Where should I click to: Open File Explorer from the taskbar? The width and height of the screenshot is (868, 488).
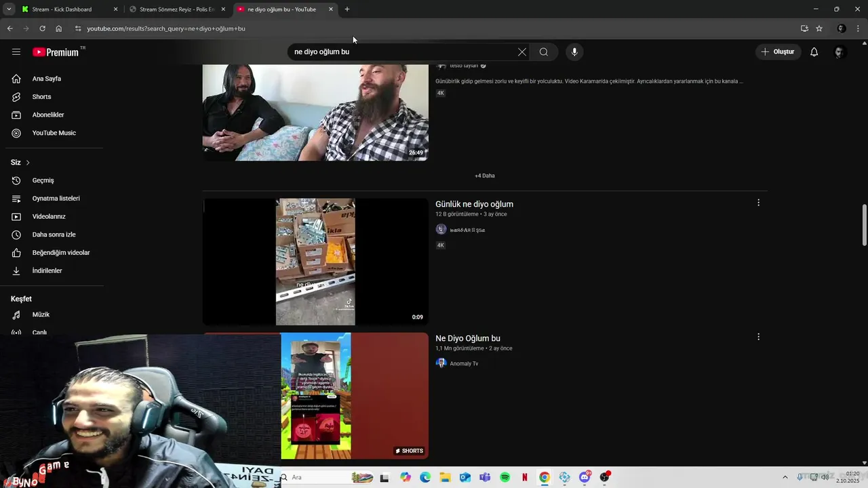445,477
